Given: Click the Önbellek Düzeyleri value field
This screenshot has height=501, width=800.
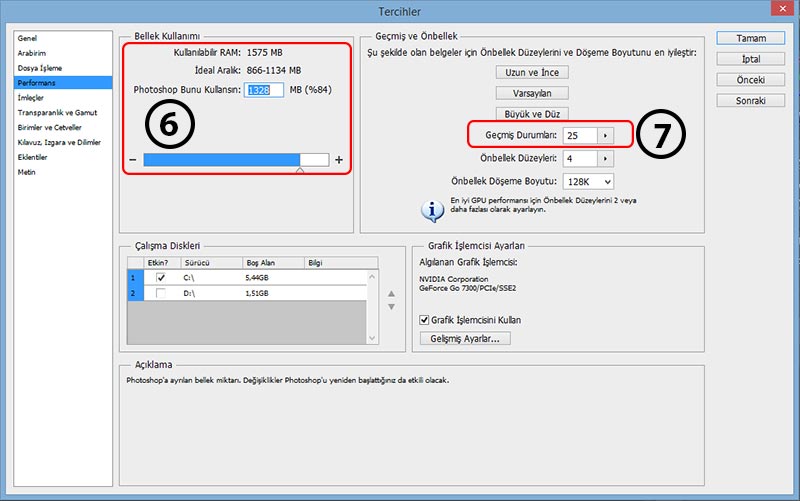Looking at the screenshot, I should (580, 159).
